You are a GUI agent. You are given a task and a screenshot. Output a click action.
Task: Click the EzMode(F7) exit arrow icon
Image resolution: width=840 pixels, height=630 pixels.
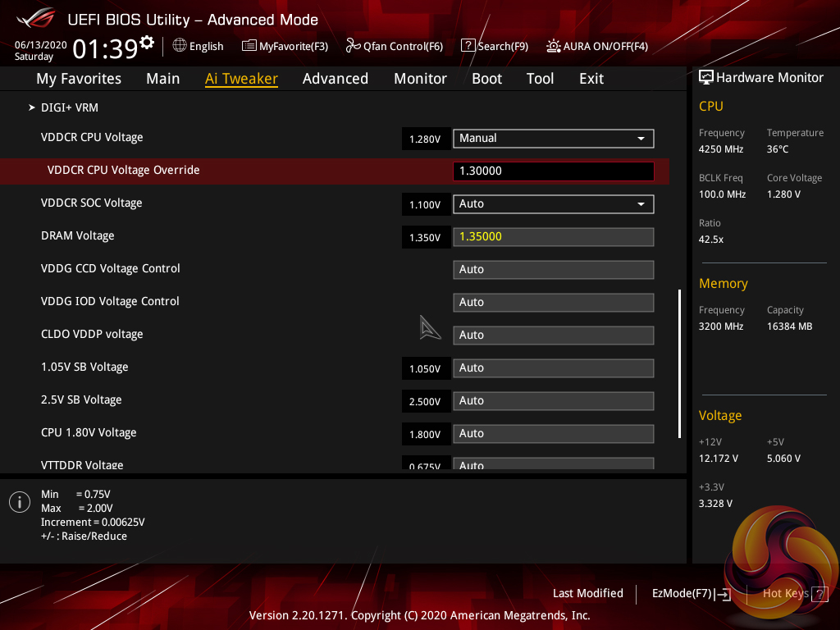723,594
